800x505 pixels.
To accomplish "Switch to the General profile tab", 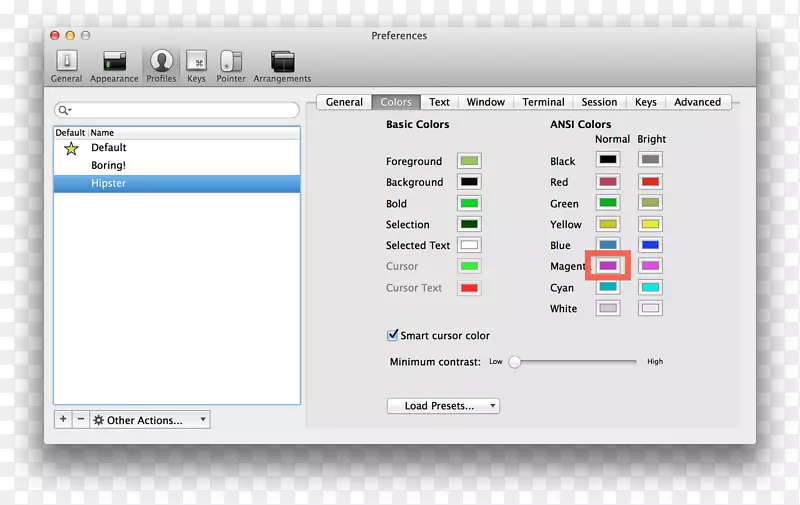I will pyautogui.click(x=344, y=102).
